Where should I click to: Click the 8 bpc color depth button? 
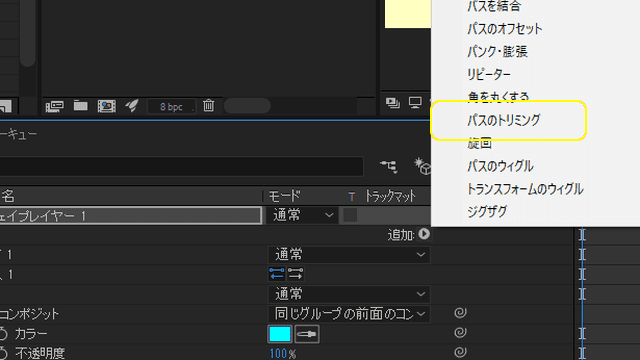(171, 107)
